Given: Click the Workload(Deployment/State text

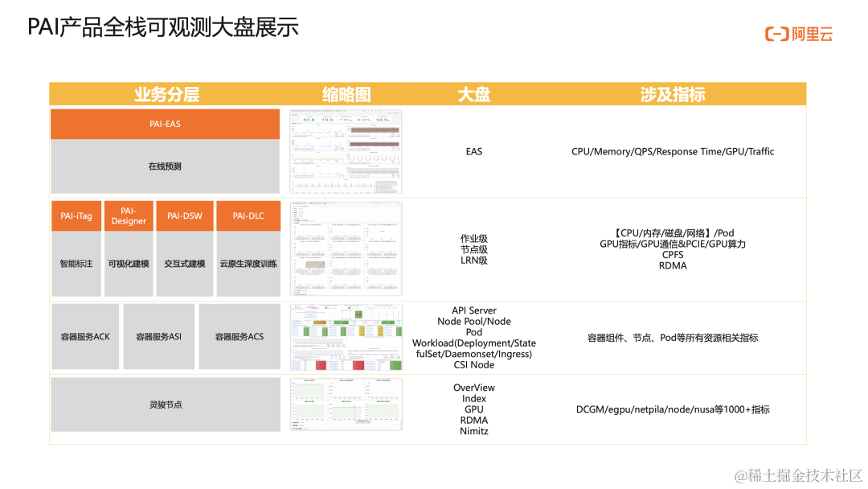Looking at the screenshot, I should click(474, 343).
